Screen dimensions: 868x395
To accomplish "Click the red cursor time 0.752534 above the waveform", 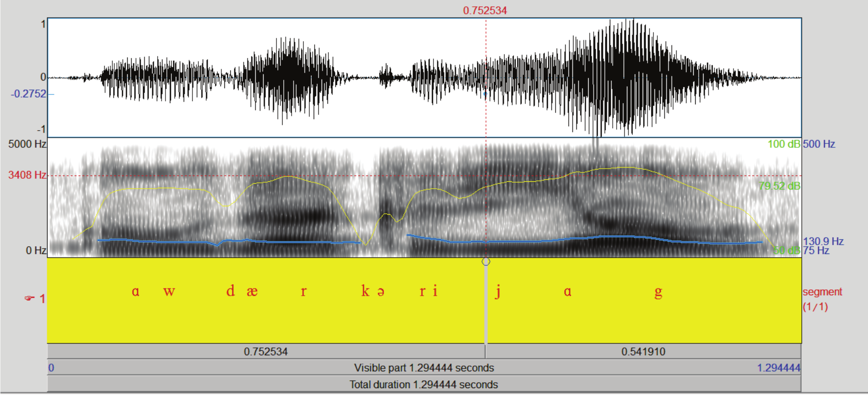I will point(485,10).
